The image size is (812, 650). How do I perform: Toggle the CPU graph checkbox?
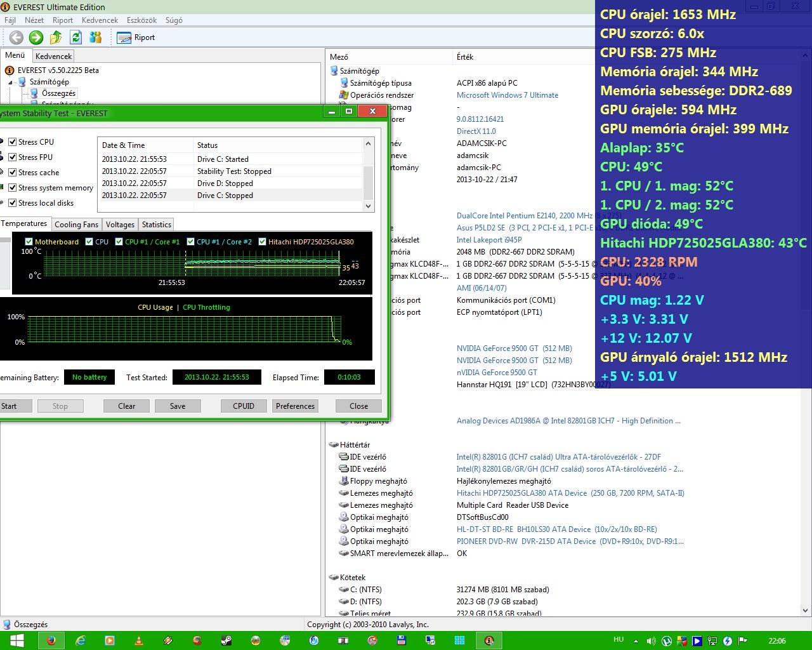89,242
